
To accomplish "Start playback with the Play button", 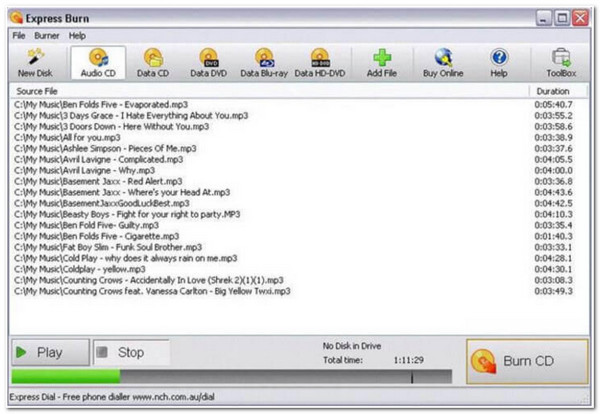I will [x=50, y=352].
